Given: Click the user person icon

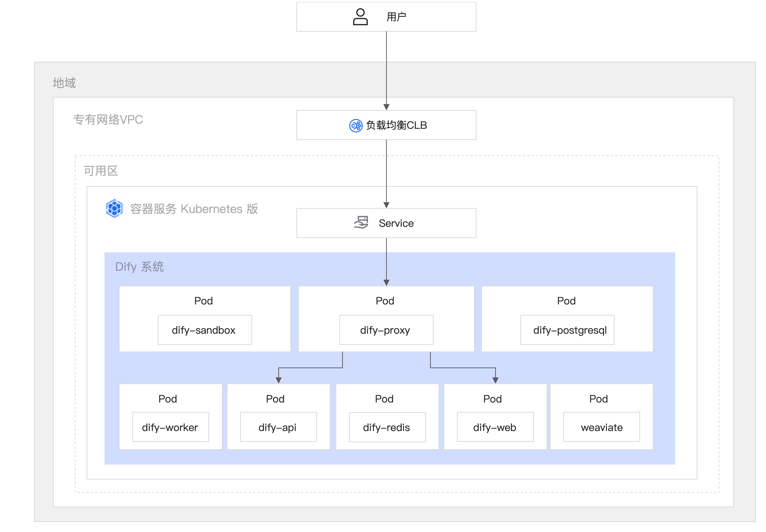Looking at the screenshot, I should pos(360,17).
